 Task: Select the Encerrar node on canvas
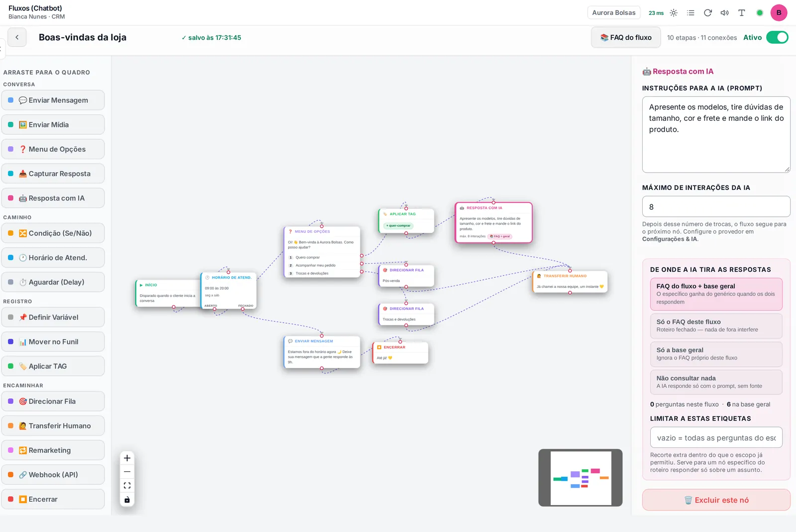400,353
